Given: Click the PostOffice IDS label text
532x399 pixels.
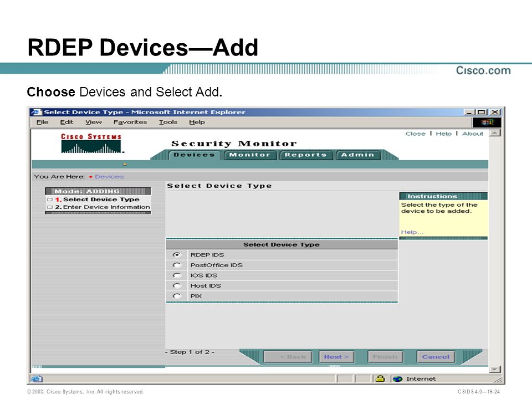Looking at the screenshot, I should (x=217, y=265).
